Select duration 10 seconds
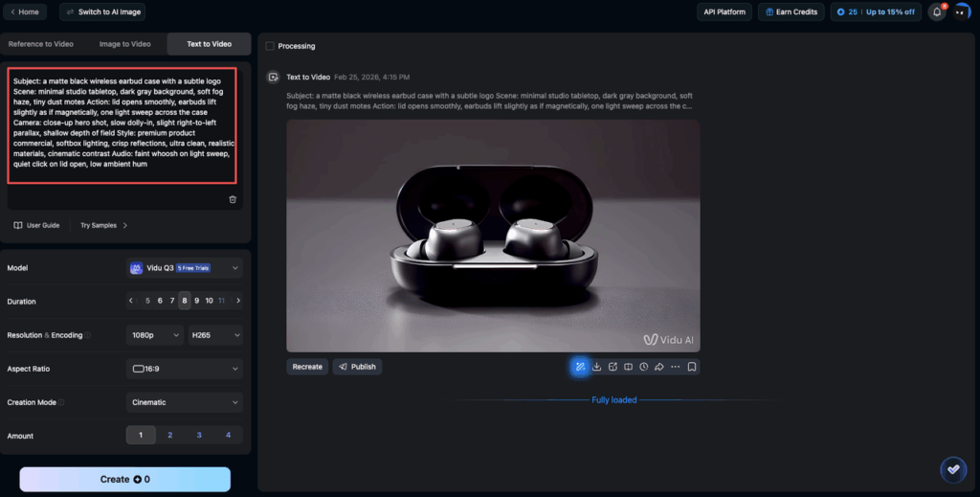Screen dimensions: 980x497 point(210,301)
